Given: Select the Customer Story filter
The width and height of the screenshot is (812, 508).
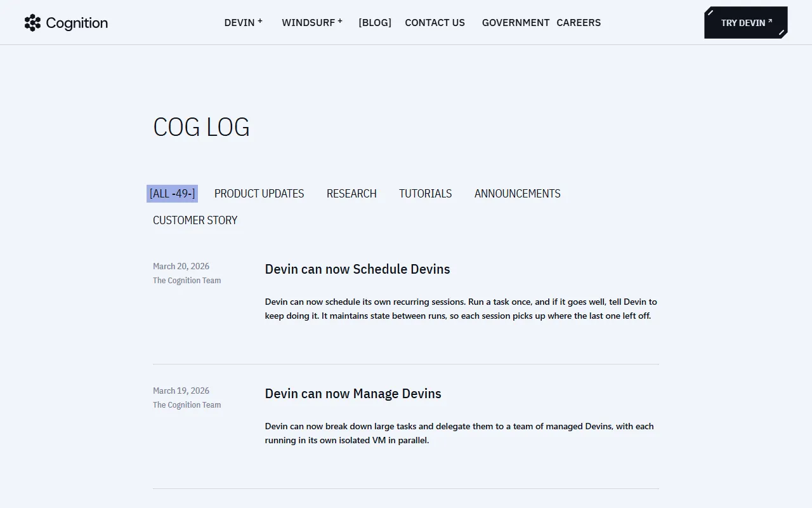Looking at the screenshot, I should 195,220.
